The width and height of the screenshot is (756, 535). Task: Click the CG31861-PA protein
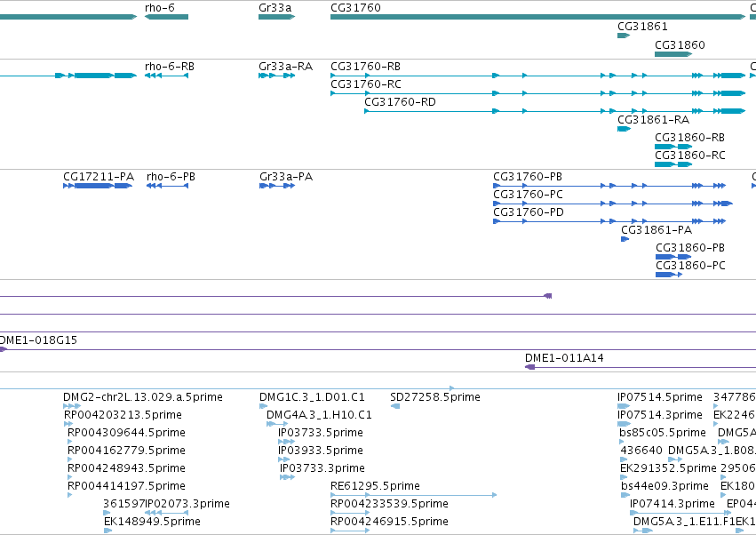click(625, 239)
